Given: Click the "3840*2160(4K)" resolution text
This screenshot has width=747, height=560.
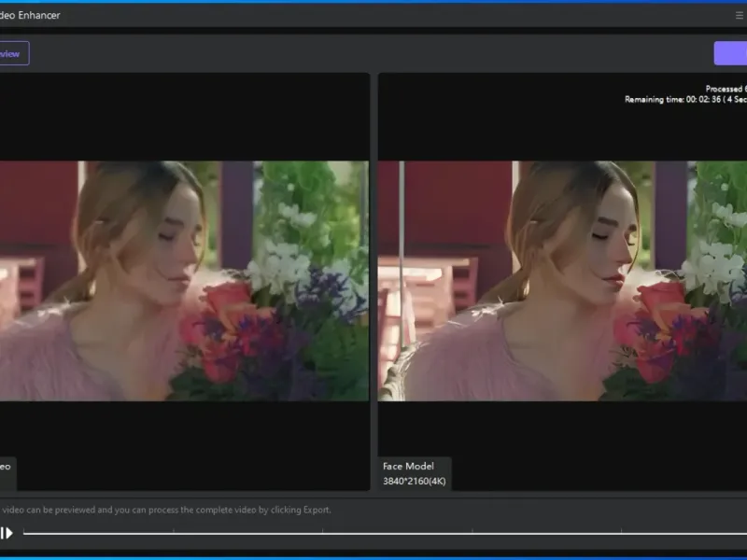Looking at the screenshot, I should pyautogui.click(x=414, y=481).
